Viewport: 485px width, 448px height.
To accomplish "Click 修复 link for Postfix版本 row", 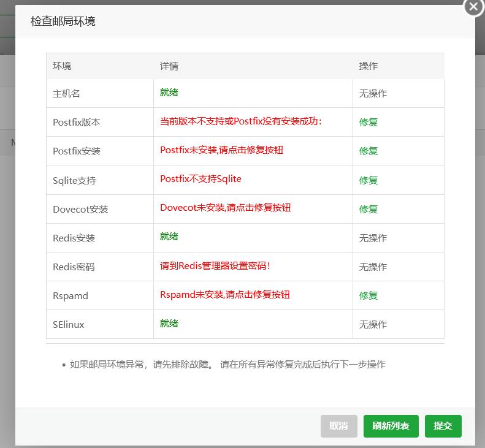I will (x=368, y=123).
